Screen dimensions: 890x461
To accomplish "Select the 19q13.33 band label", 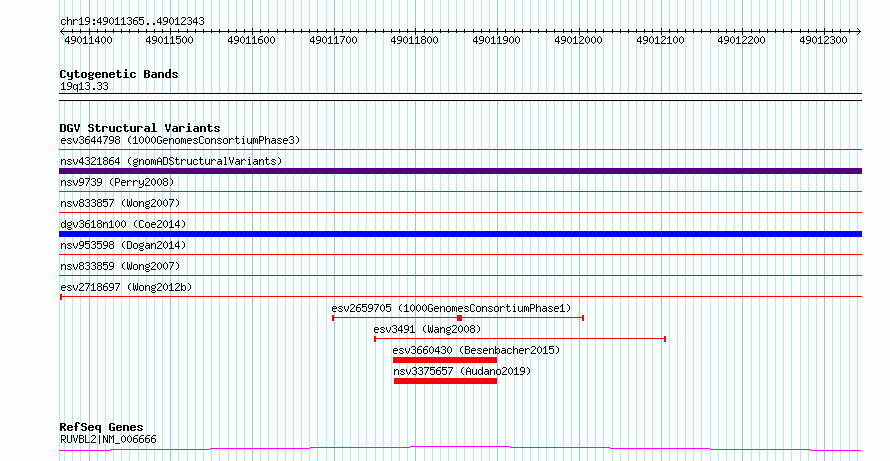I will click(x=84, y=87).
